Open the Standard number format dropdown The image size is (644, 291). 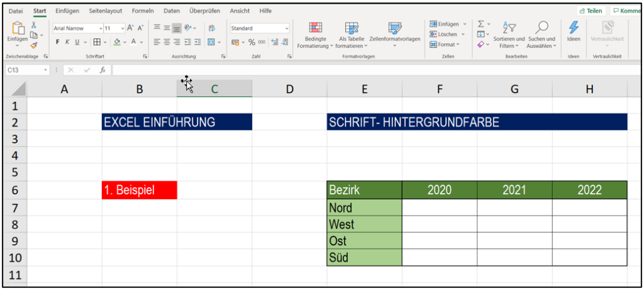(x=287, y=28)
